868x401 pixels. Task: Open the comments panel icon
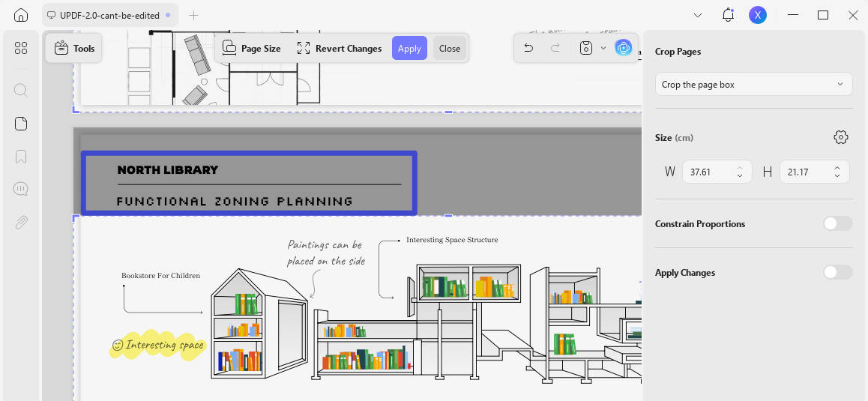point(21,189)
